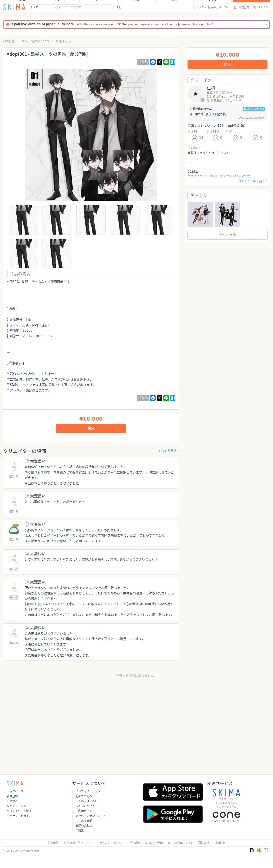Open 利用規約 in bottom bar
Image resolution: width=273 pixels, height=868 pixels.
coord(53,843)
